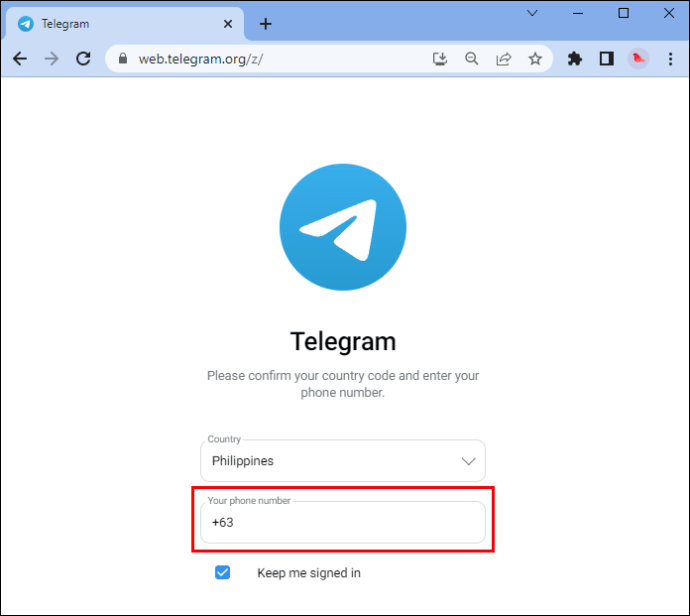Click the Keep me signed in label
This screenshot has height=616, width=690.
[308, 573]
